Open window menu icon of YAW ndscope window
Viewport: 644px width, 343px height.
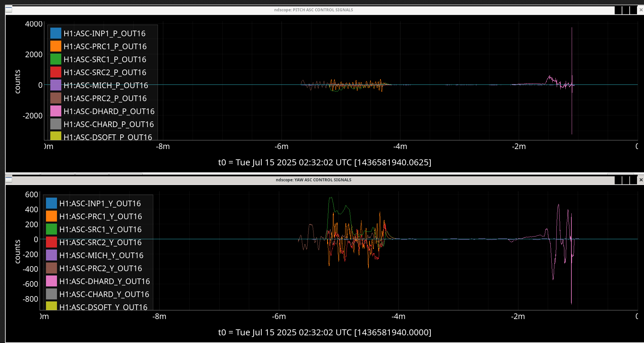point(9,180)
